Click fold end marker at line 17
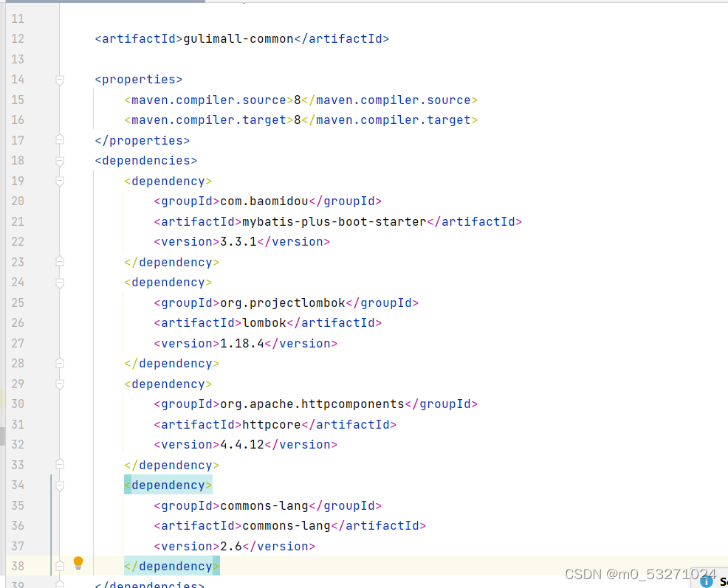This screenshot has width=728, height=588. (59, 139)
